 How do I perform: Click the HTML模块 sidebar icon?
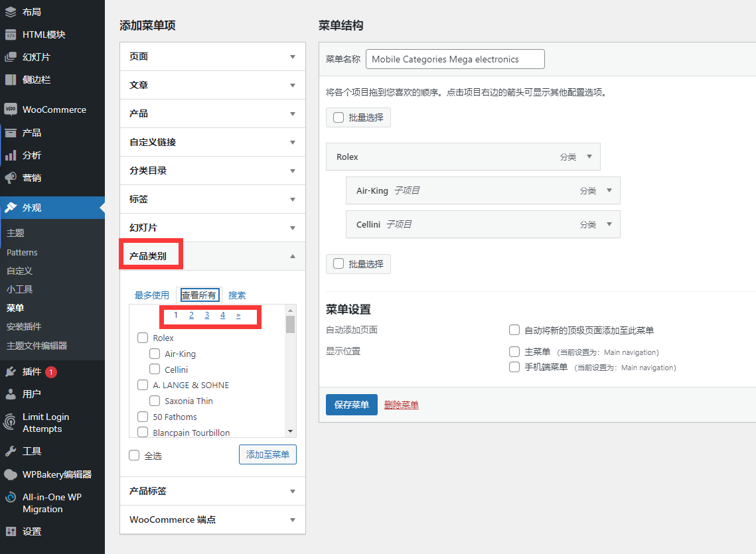11,35
